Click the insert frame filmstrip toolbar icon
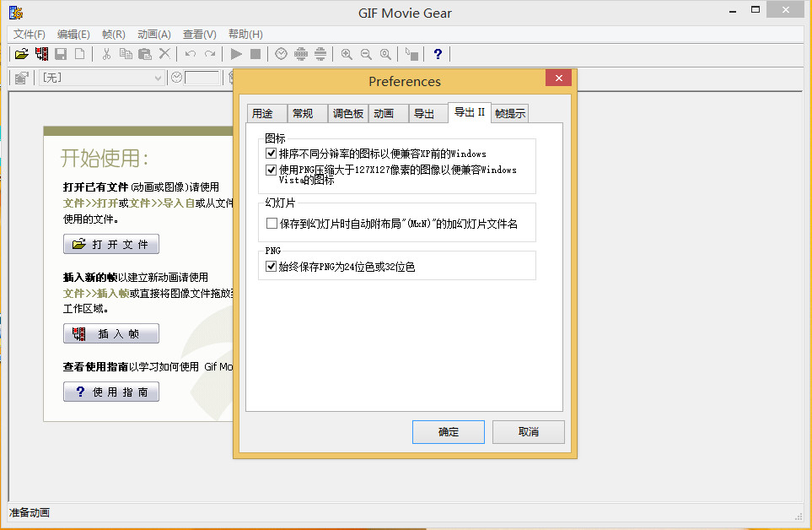812x530 pixels. 41,54
